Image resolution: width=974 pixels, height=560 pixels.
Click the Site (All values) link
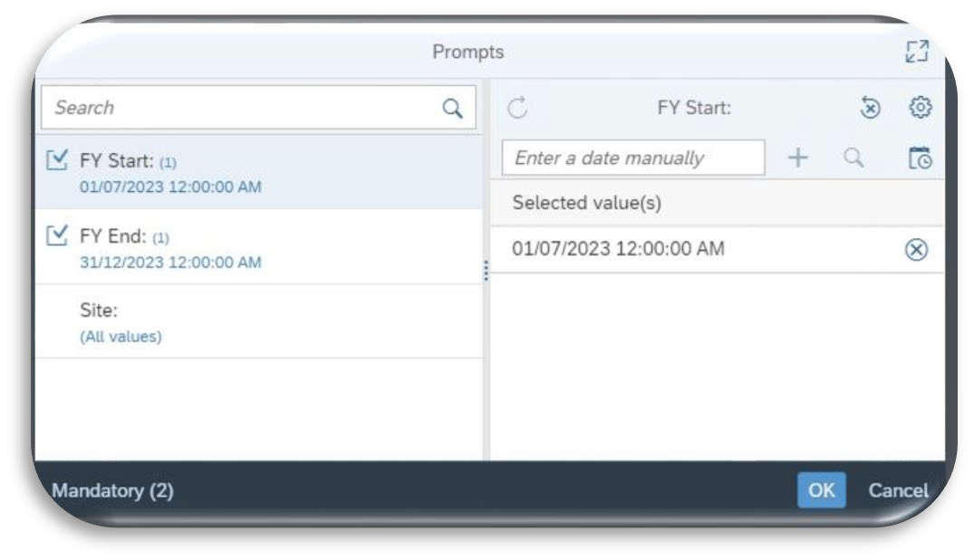121,337
